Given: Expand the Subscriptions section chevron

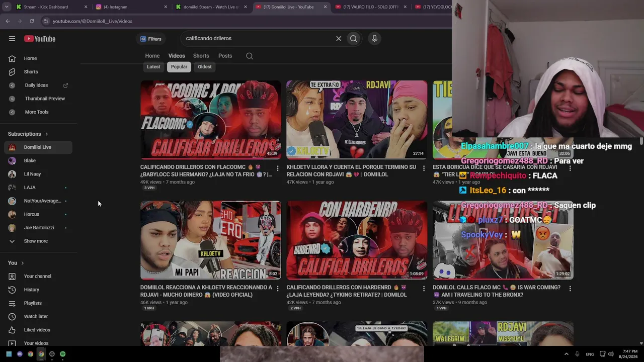Looking at the screenshot, I should 47,134.
